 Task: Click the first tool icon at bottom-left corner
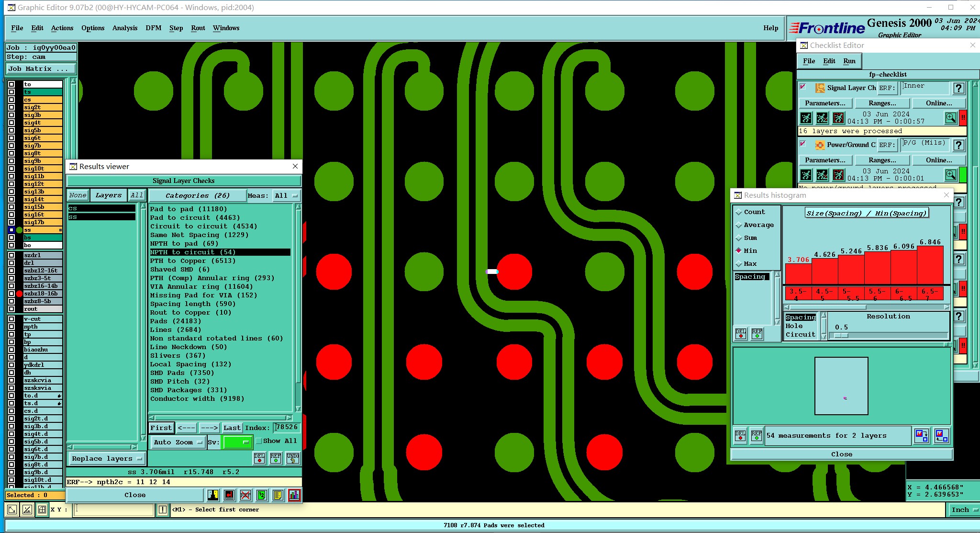coord(12,510)
